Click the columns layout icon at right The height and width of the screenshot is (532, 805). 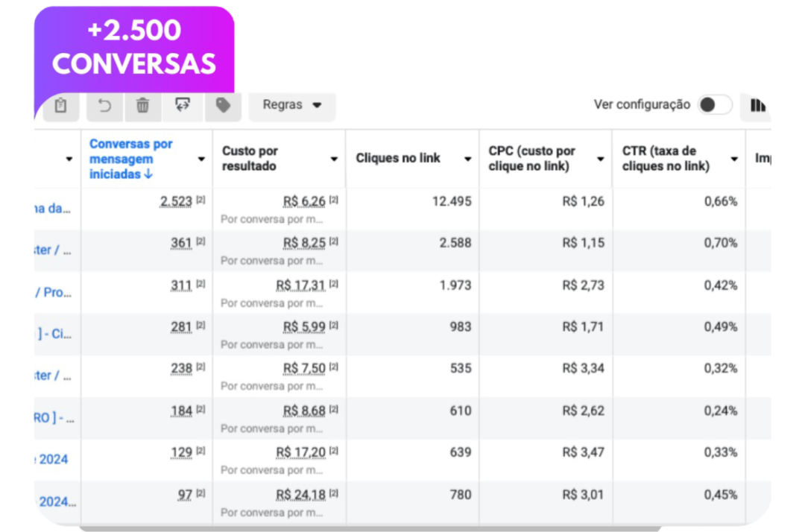[758, 106]
